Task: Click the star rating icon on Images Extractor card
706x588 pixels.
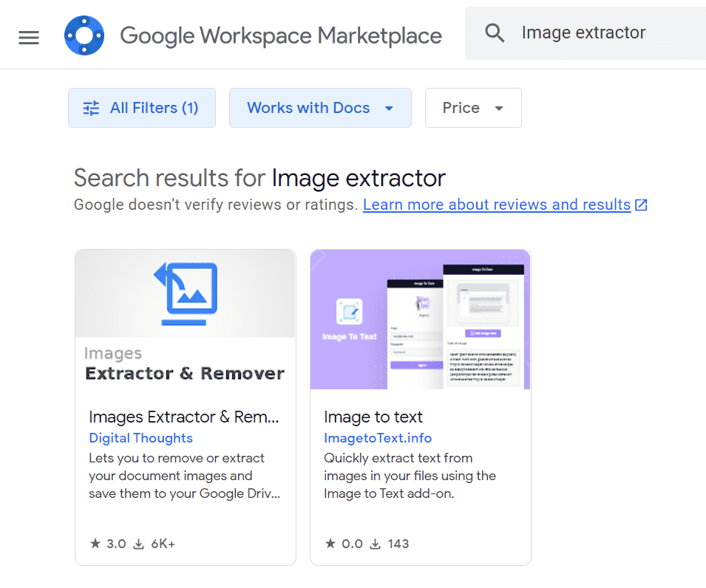Action: click(95, 544)
